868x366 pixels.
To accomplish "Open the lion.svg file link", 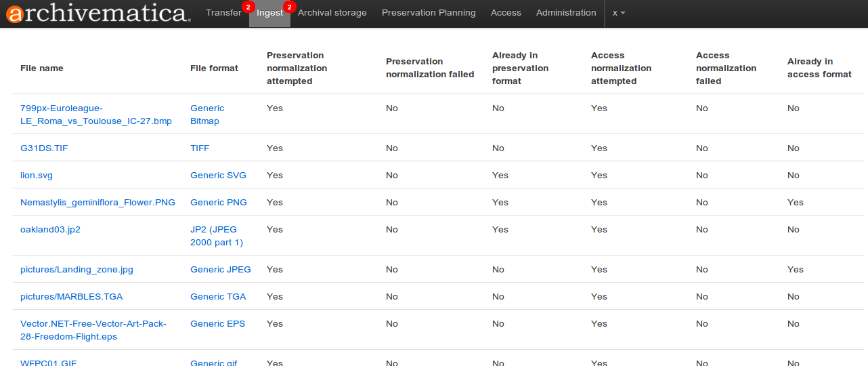I will point(37,176).
